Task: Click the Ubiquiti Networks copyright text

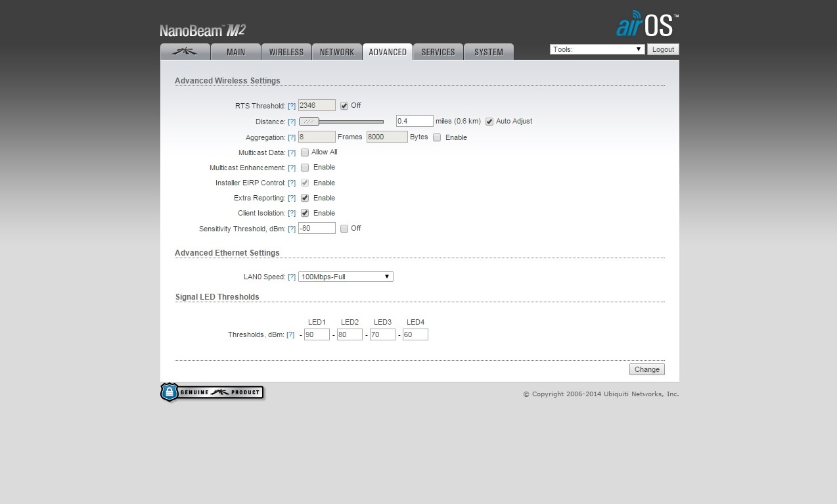Action: (x=601, y=394)
